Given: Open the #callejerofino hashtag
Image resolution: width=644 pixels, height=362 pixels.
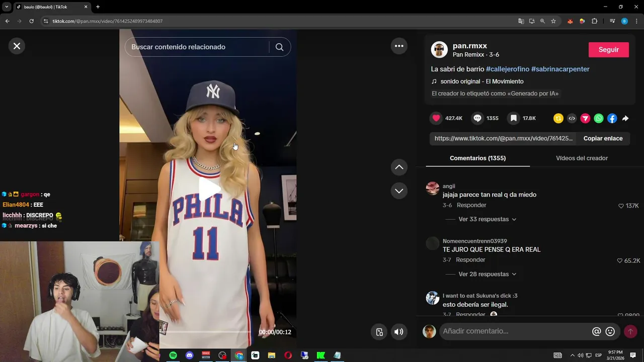Looking at the screenshot, I should tap(507, 69).
